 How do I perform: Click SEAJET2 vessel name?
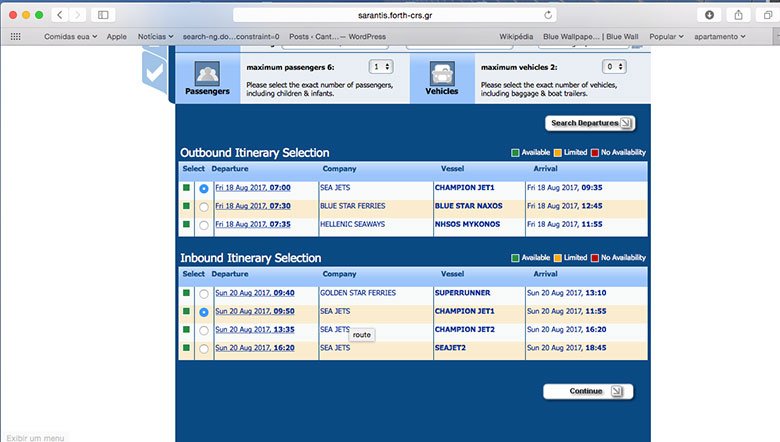(450, 348)
